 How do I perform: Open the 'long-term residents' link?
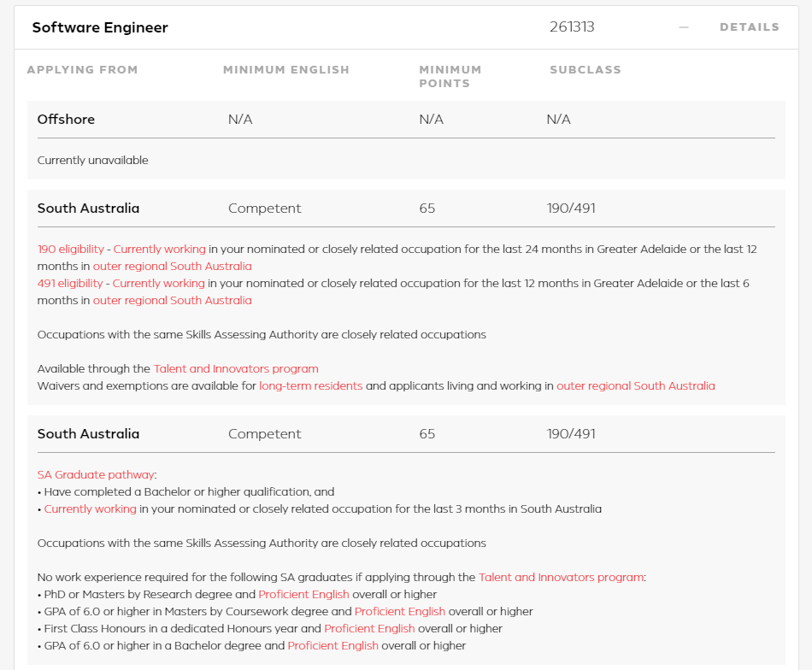point(311,385)
